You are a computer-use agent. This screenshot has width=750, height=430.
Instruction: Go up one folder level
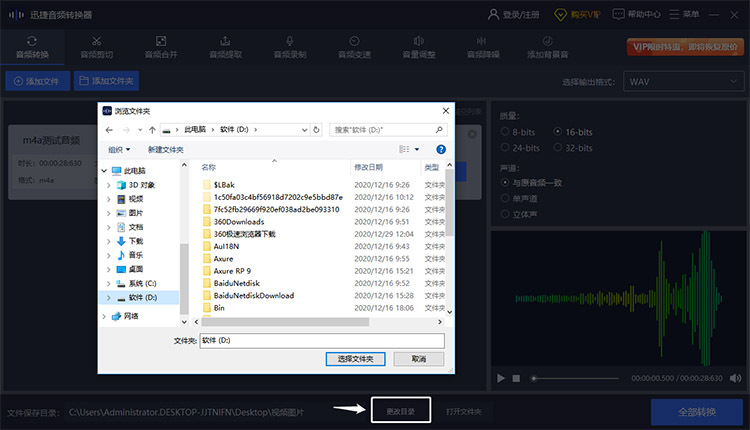(x=152, y=130)
